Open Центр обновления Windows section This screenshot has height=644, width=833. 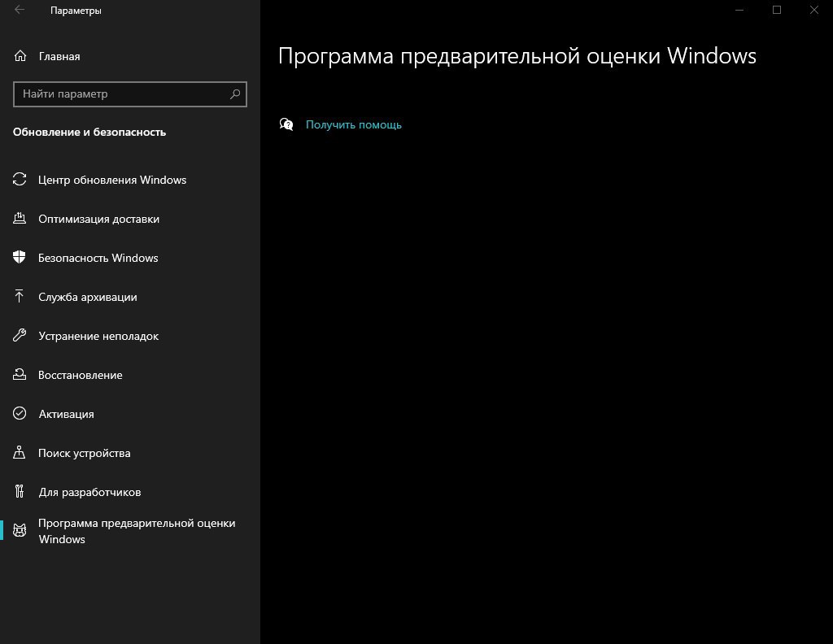[112, 180]
